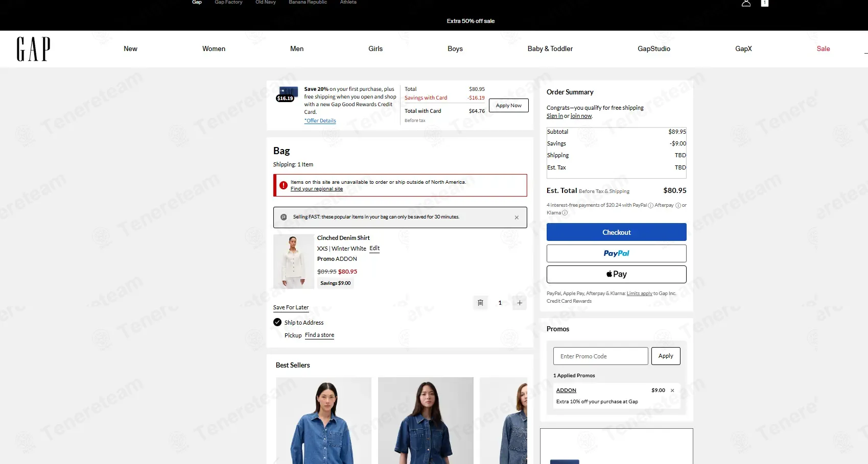Click Afterpay info icon
This screenshot has height=464, width=868.
(678, 206)
